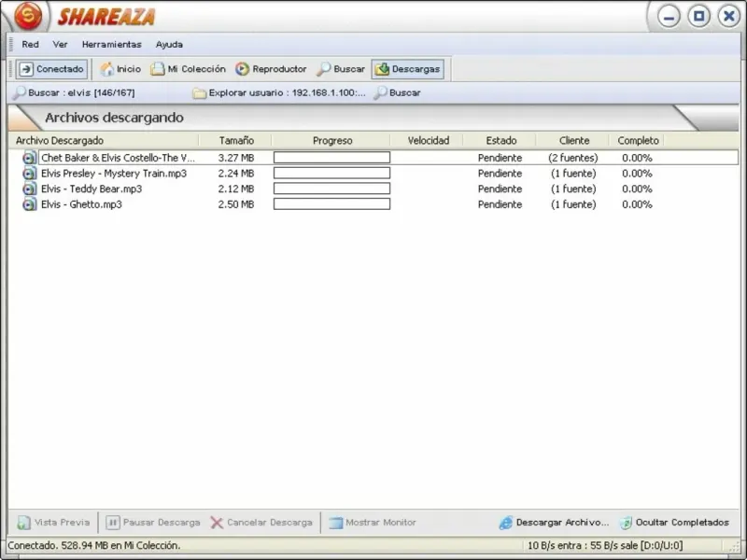Viewport: 747px width, 560px height.
Task: Open Descargar Archivo... dialog
Action: (x=554, y=523)
